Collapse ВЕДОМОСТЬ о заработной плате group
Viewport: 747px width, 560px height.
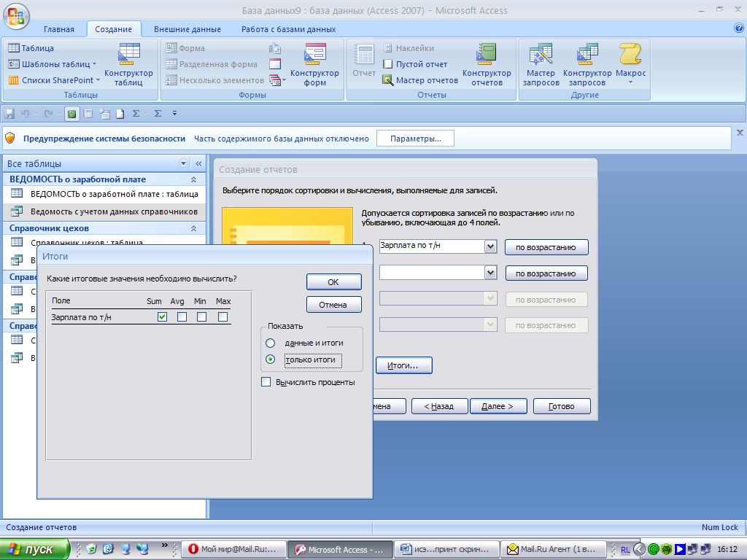(x=193, y=179)
